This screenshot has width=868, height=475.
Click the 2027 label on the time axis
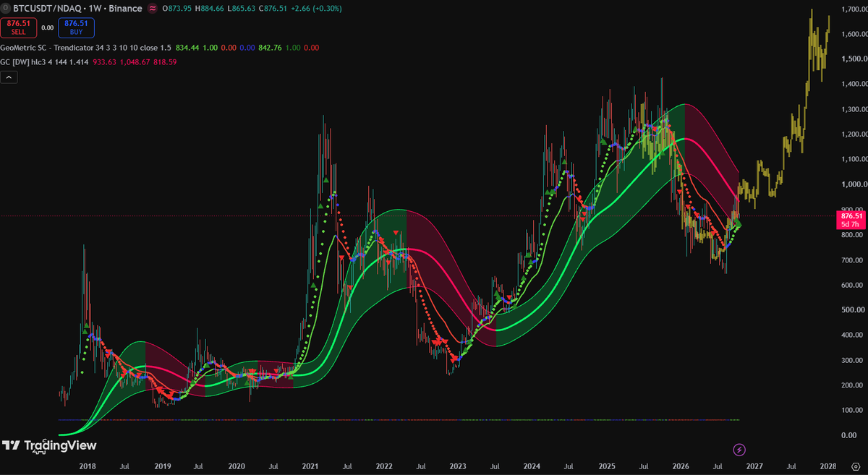pos(755,468)
